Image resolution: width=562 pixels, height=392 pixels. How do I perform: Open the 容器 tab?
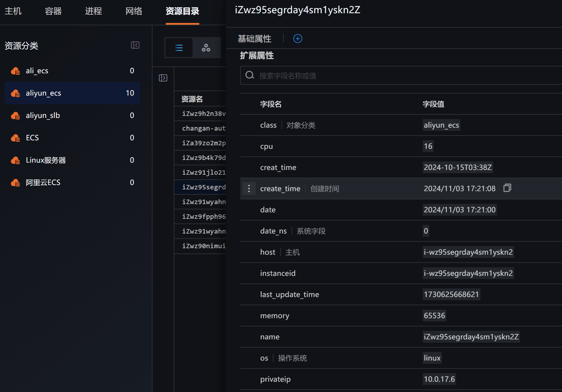pyautogui.click(x=53, y=11)
